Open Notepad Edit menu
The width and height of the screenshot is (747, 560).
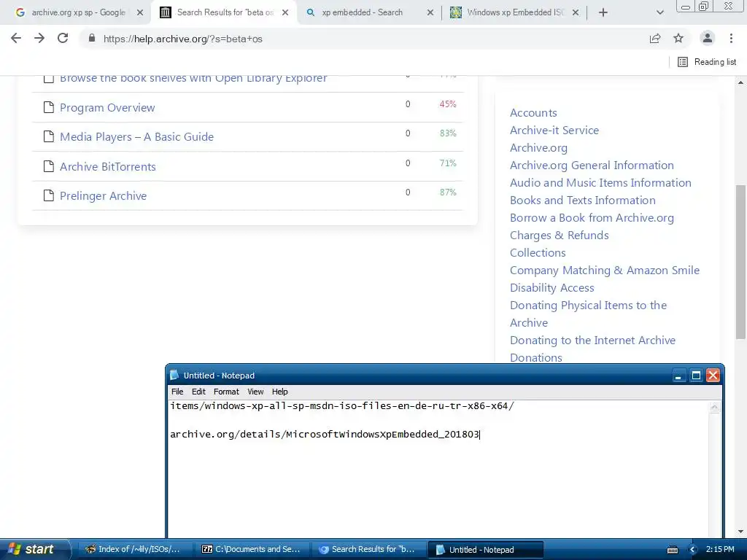tap(198, 392)
